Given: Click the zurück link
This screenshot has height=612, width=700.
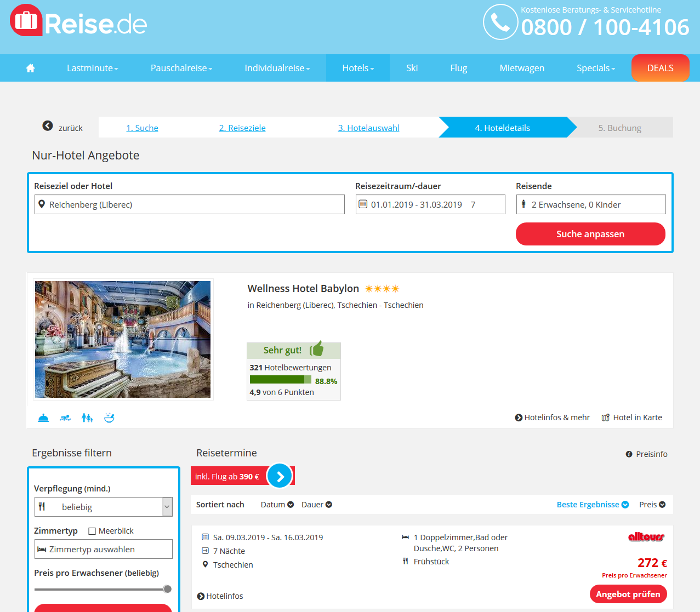Looking at the screenshot, I should point(71,128).
